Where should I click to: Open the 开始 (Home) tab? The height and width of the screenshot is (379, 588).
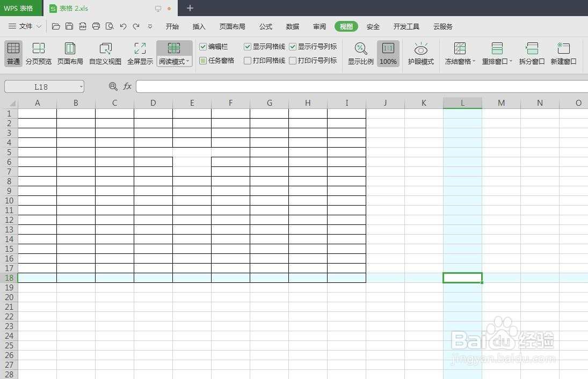(x=172, y=26)
